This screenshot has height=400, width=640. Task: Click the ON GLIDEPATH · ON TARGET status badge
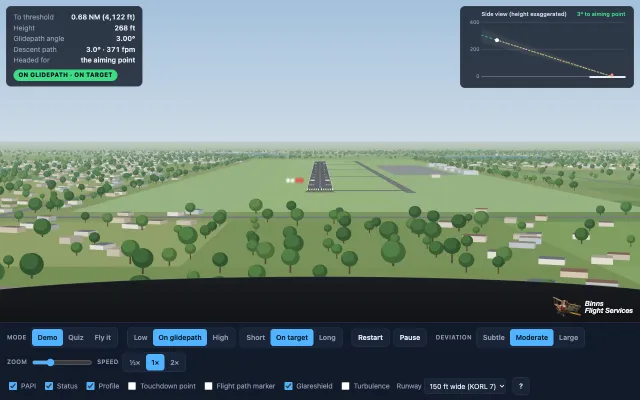pyautogui.click(x=65, y=75)
